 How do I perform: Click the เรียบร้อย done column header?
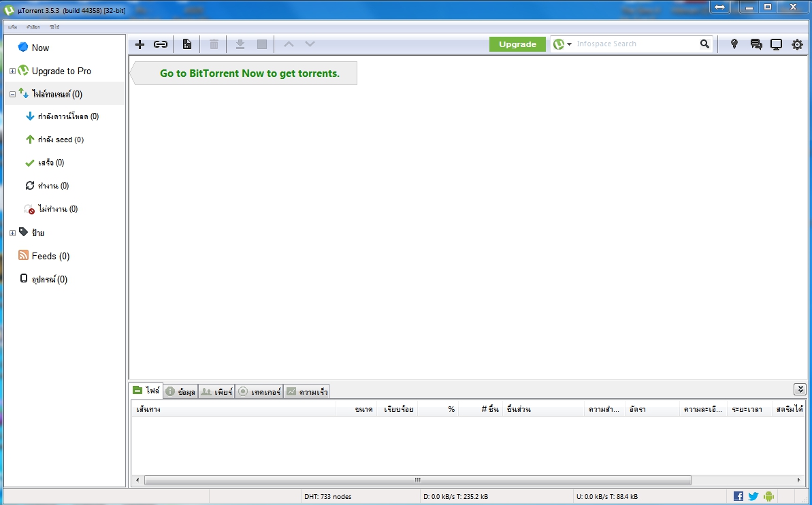[x=397, y=409]
